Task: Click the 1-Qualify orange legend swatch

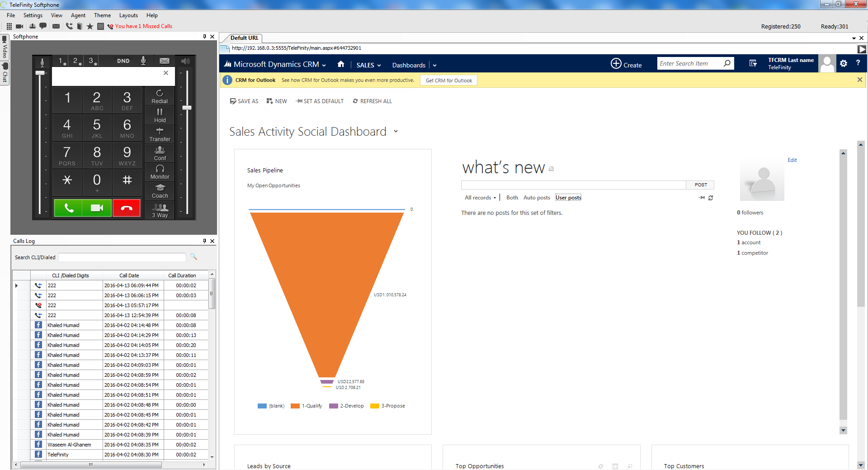Action: click(295, 406)
